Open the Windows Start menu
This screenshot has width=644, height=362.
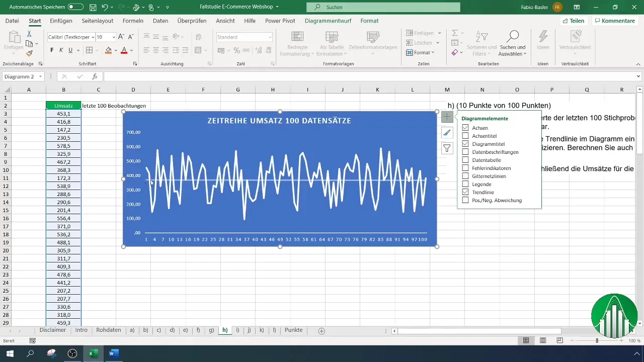(x=10, y=353)
